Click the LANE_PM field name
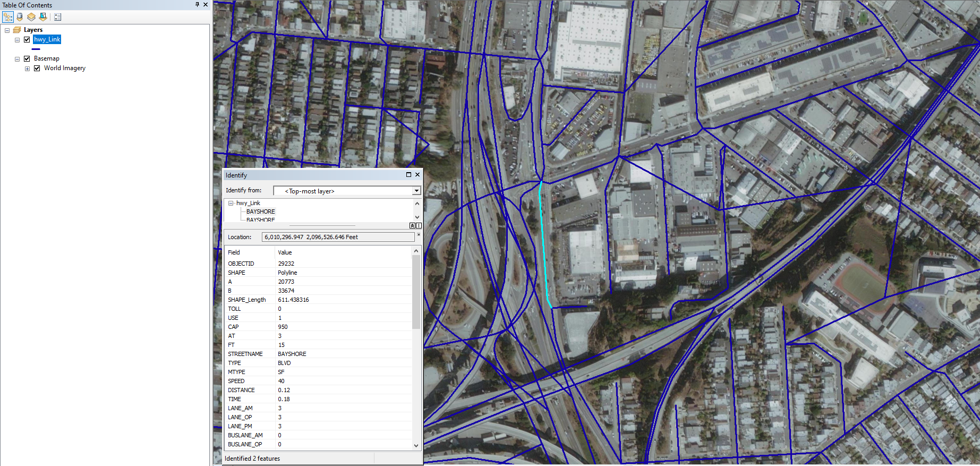Viewport: 980px width, 466px height. click(x=240, y=426)
